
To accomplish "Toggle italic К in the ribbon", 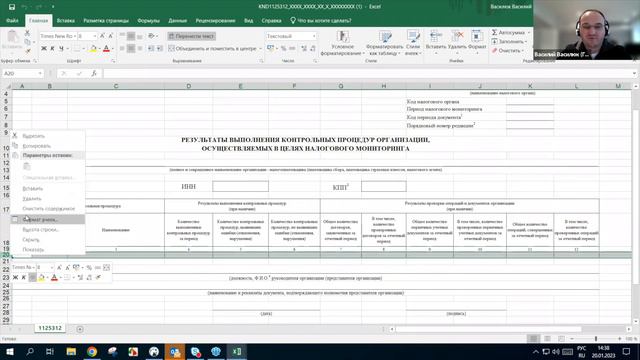I will pyautogui.click(x=52, y=49).
